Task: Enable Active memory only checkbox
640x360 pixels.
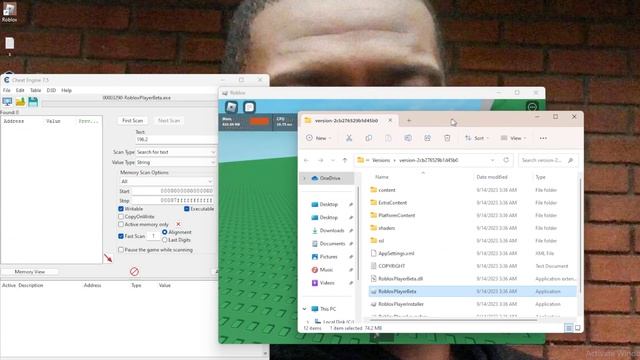Action: click(x=121, y=224)
